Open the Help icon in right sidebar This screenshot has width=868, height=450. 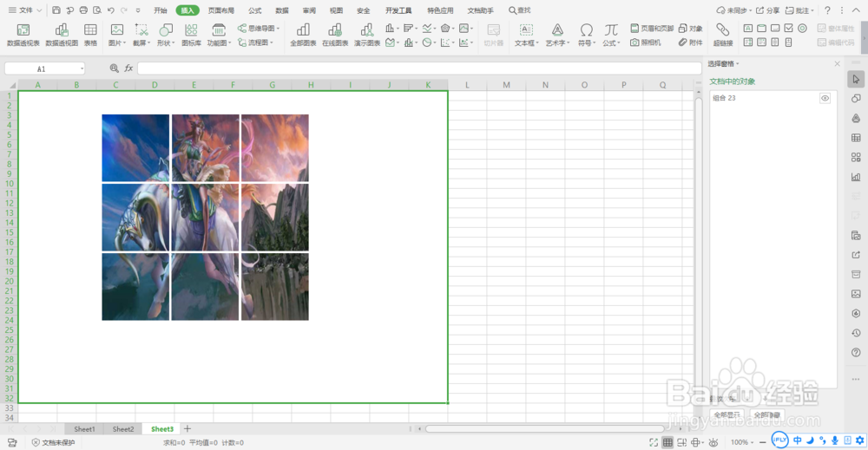pos(856,352)
